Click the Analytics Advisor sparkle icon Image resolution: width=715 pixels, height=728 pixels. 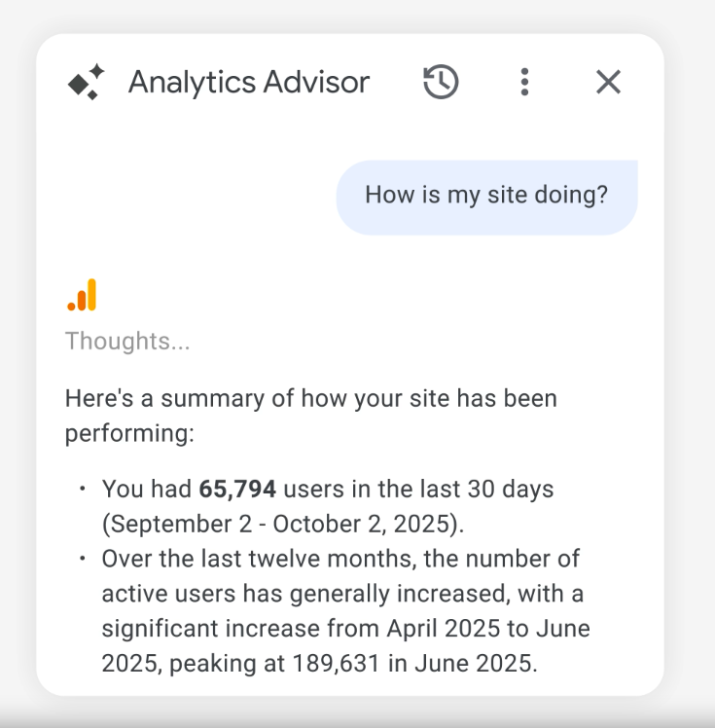[86, 83]
